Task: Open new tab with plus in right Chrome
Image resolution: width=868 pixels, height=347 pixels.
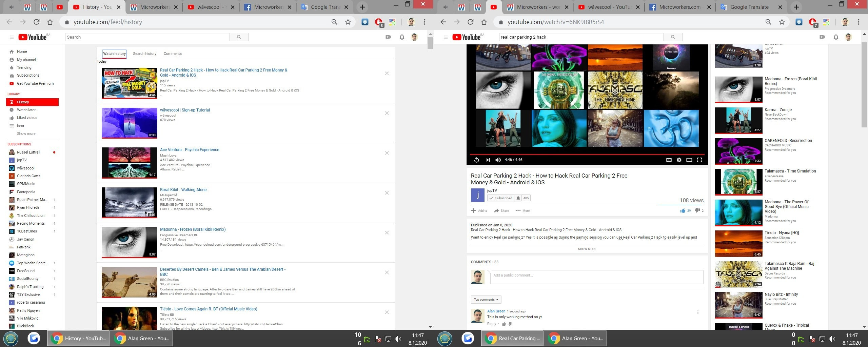Action: (796, 7)
